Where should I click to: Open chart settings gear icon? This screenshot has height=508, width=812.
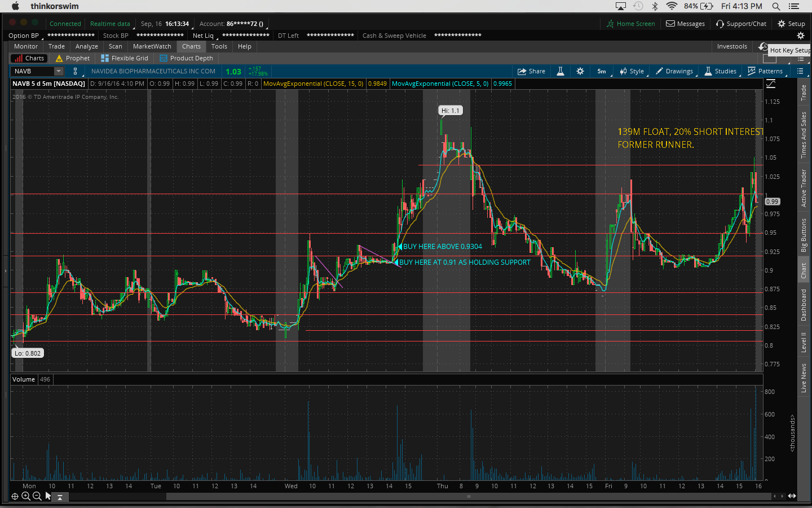580,71
